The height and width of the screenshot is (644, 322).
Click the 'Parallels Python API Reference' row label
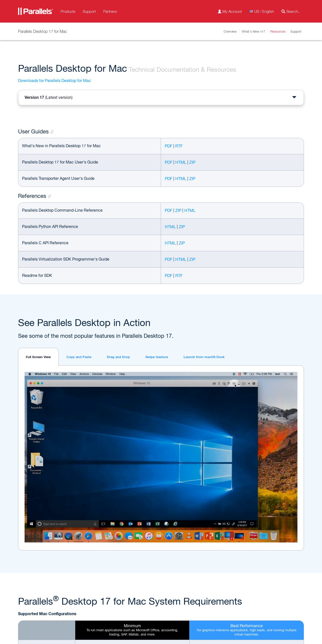click(50, 226)
